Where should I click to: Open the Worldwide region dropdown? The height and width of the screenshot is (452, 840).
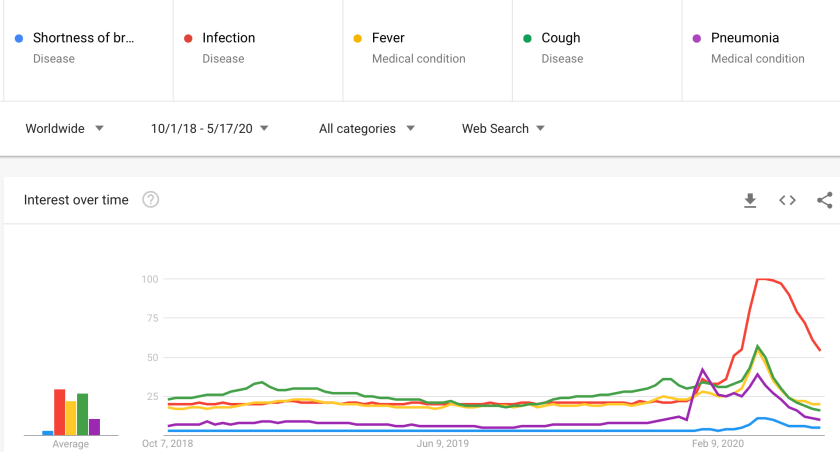[64, 128]
